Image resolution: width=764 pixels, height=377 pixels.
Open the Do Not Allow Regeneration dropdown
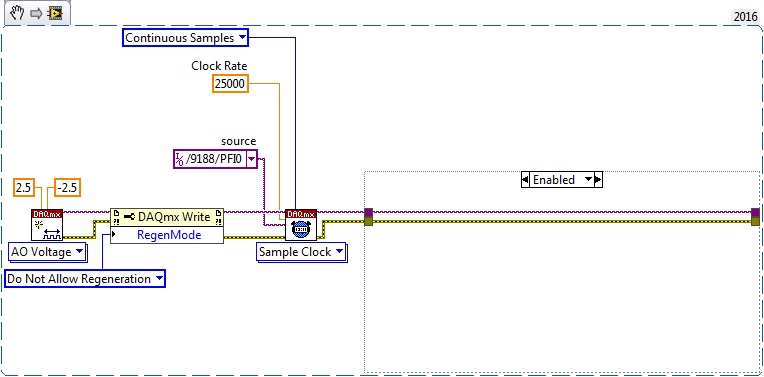click(x=85, y=279)
